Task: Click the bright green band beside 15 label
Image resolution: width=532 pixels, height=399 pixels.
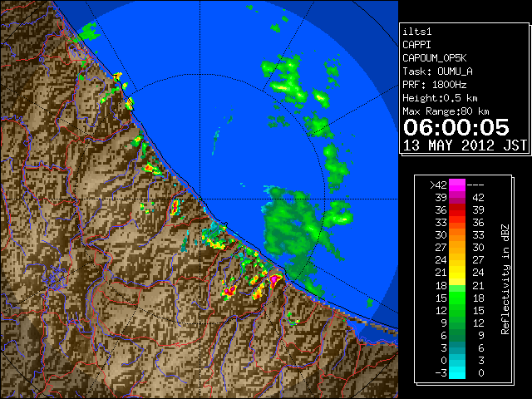Action: pyautogui.click(x=457, y=298)
